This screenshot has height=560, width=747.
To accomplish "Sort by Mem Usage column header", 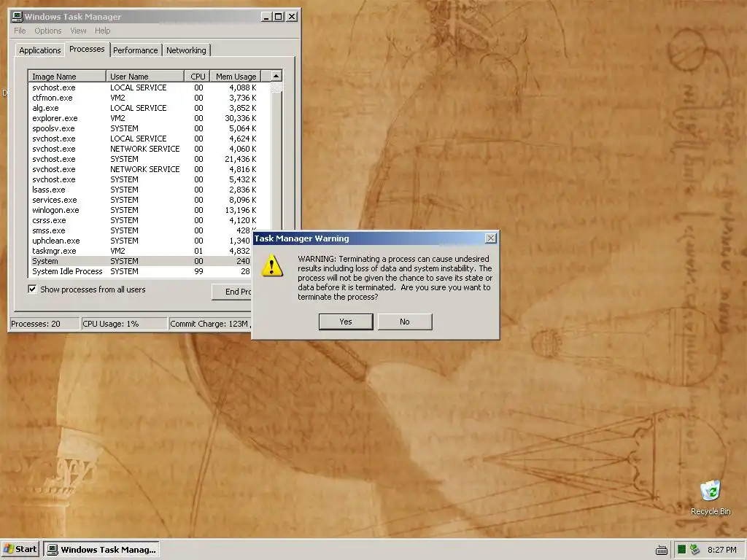I will click(236, 76).
